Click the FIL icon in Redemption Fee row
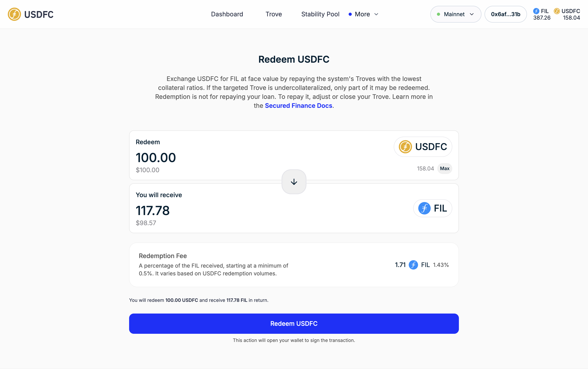 [x=413, y=265]
